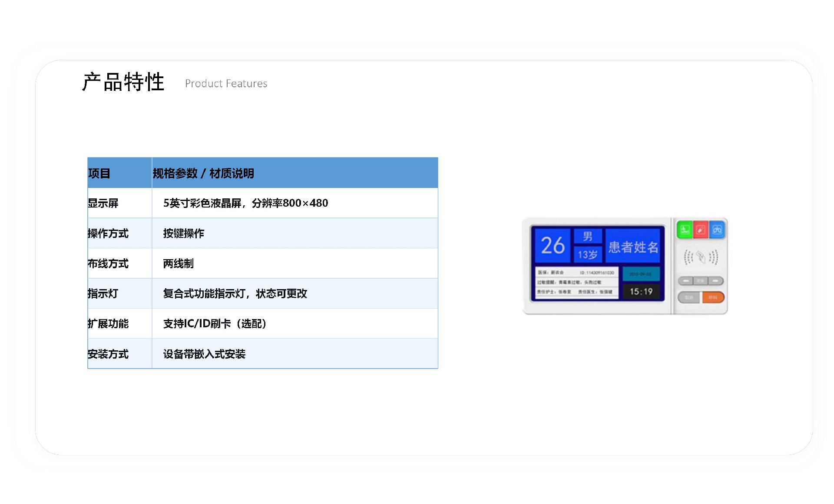834x504 pixels.
Task: Click the 15:19 clock on the device screen
Action: [x=641, y=292]
